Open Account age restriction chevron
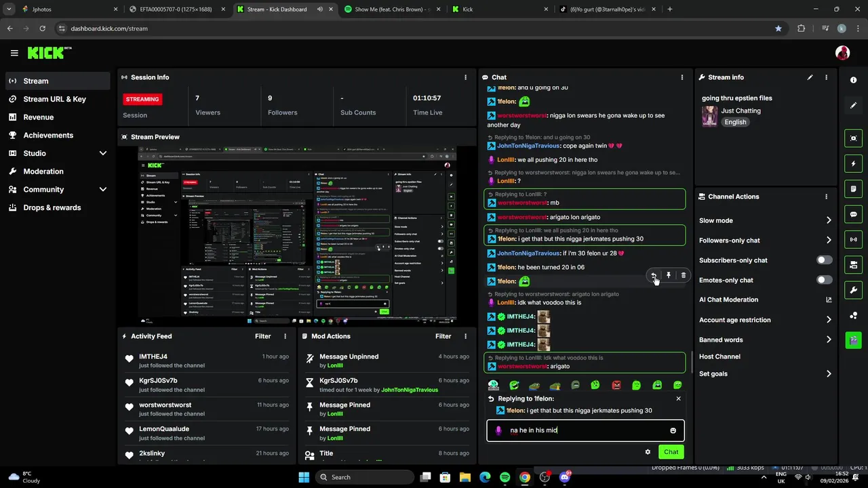The width and height of the screenshot is (868, 488). coord(829,320)
